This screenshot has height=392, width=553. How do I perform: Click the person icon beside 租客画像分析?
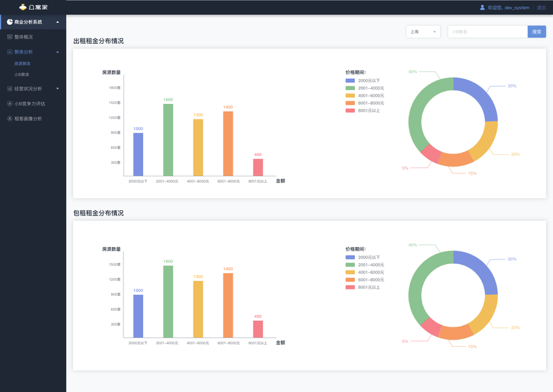pyautogui.click(x=10, y=118)
